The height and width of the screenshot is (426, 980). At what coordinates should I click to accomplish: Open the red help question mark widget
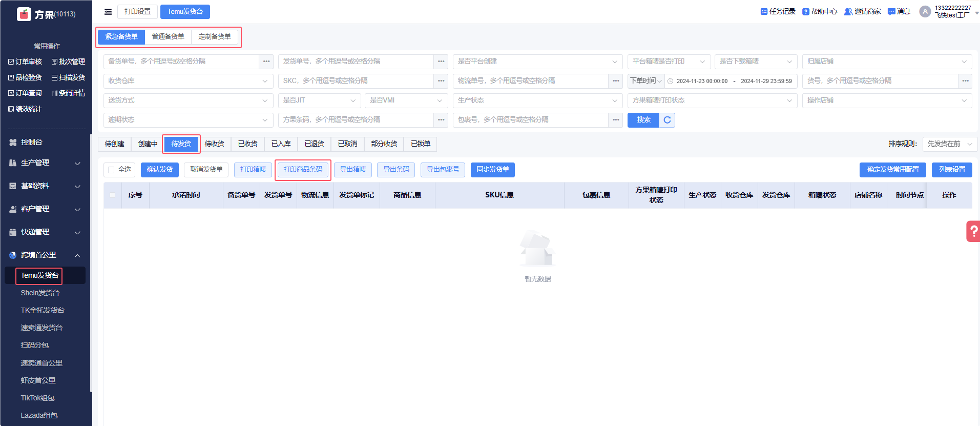(x=972, y=231)
